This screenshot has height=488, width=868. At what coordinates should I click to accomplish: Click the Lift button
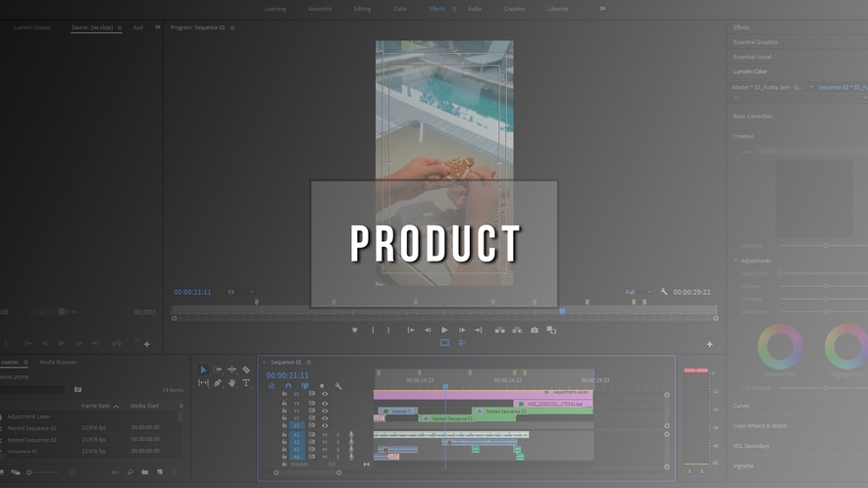point(499,330)
